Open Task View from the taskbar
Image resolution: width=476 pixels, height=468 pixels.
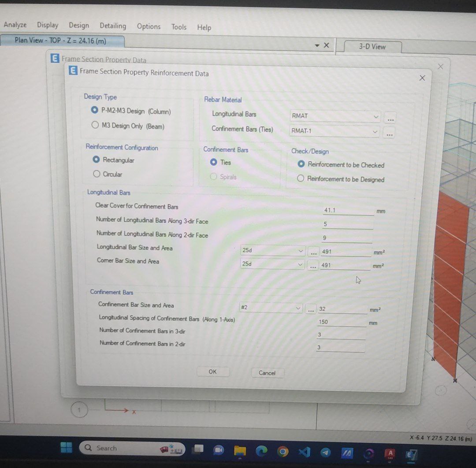(199, 449)
